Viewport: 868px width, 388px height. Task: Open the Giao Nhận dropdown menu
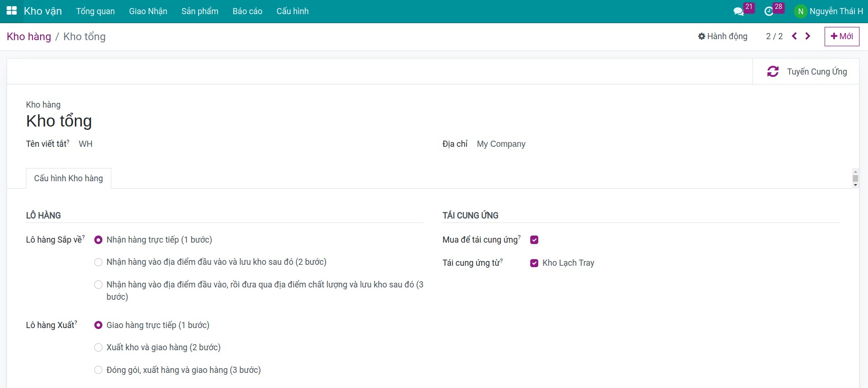pos(148,11)
